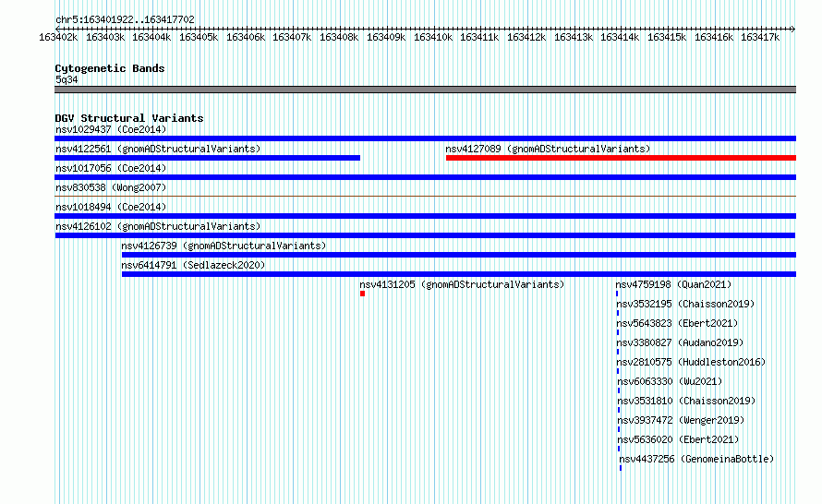
Task: Open nsv3380827 (Audano2019) label
Action: pyautogui.click(x=680, y=342)
